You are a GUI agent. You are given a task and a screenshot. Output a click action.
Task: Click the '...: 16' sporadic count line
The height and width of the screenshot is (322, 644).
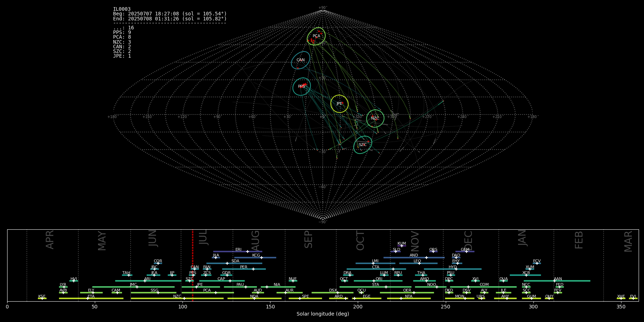123,28
